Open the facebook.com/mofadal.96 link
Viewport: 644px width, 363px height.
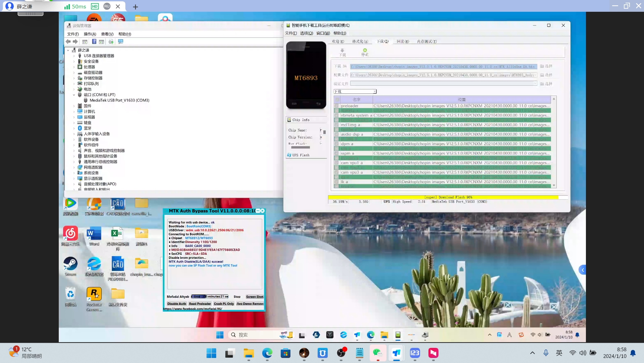(193, 309)
